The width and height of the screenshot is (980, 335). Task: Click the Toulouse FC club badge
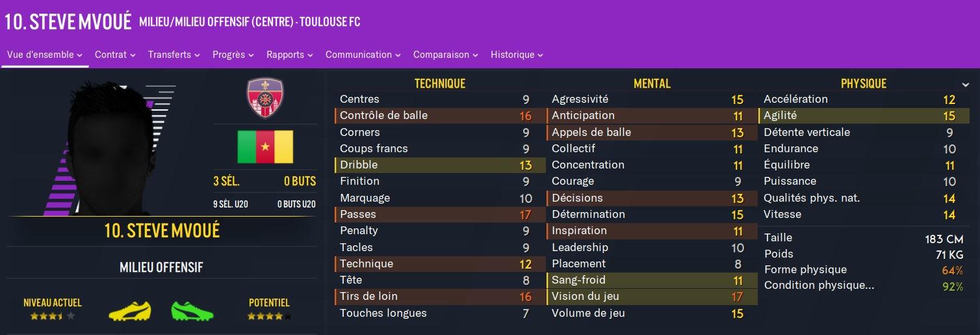[x=264, y=99]
